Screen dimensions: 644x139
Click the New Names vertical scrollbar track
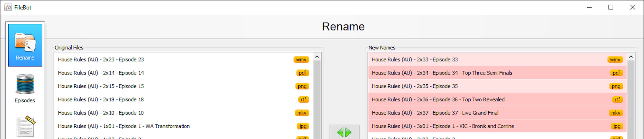tap(631, 99)
